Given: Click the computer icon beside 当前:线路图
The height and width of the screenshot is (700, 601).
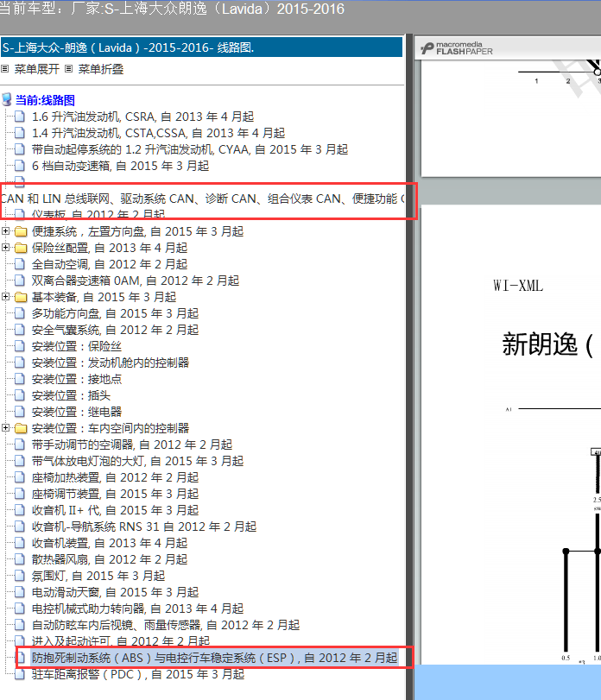Looking at the screenshot, I should (x=7, y=100).
